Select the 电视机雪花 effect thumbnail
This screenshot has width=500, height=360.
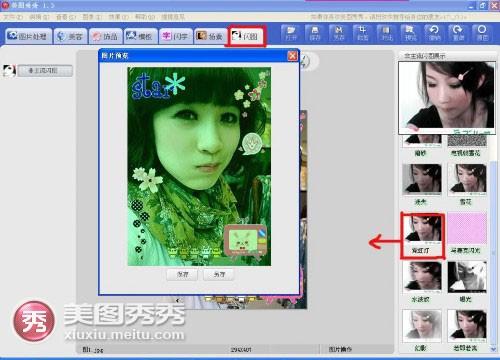click(467, 142)
